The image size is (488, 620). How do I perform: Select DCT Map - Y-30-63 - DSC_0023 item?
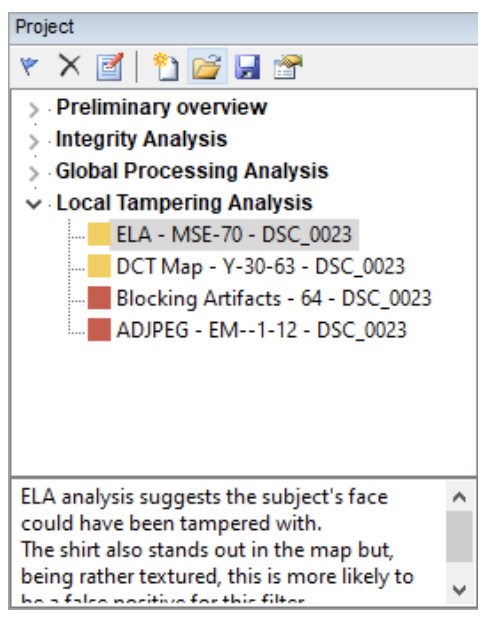[260, 266]
